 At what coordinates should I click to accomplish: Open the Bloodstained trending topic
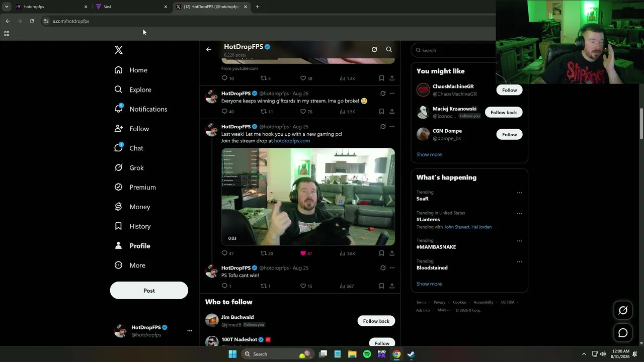coord(432,268)
